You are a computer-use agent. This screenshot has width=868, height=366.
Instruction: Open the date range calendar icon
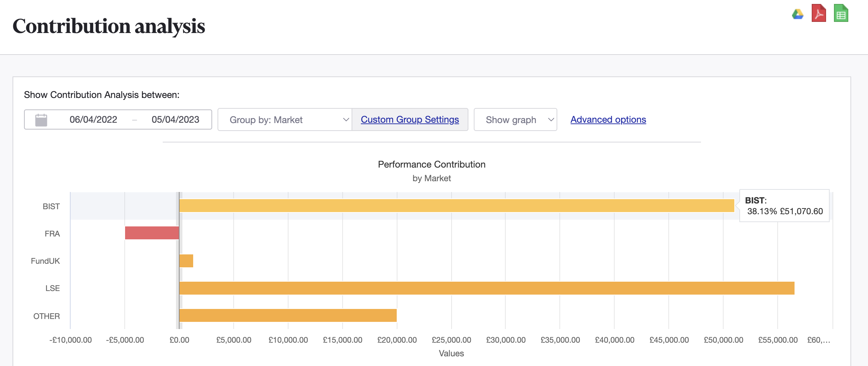[x=41, y=120]
